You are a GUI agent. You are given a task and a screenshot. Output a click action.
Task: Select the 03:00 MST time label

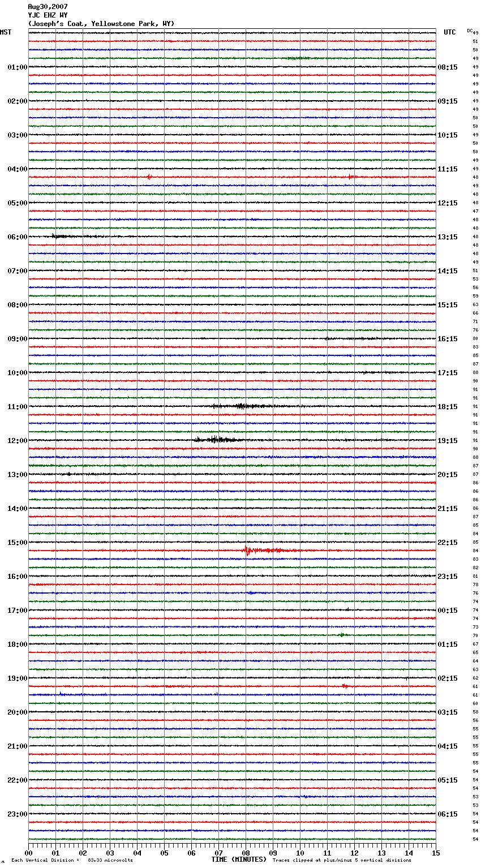pos(18,135)
